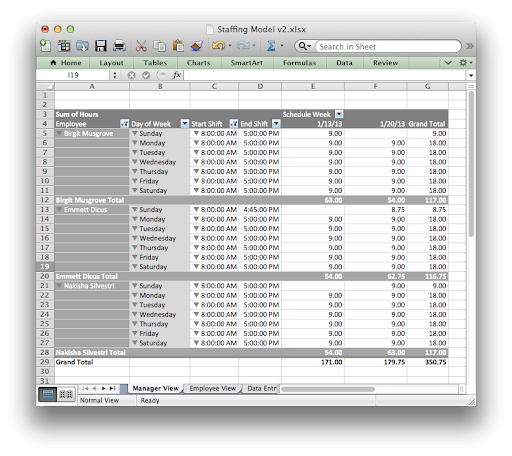
Task: Switch to Page Layout view button
Action: tap(66, 395)
